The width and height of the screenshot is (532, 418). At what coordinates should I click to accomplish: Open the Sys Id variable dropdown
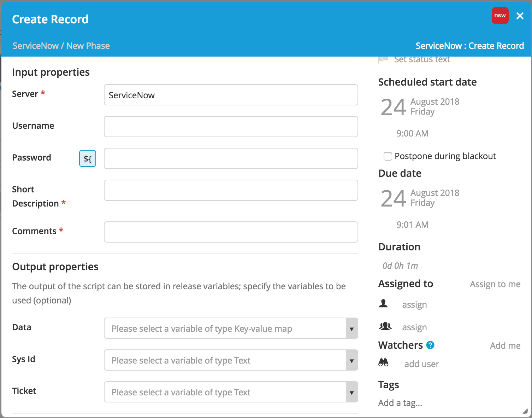(231, 360)
